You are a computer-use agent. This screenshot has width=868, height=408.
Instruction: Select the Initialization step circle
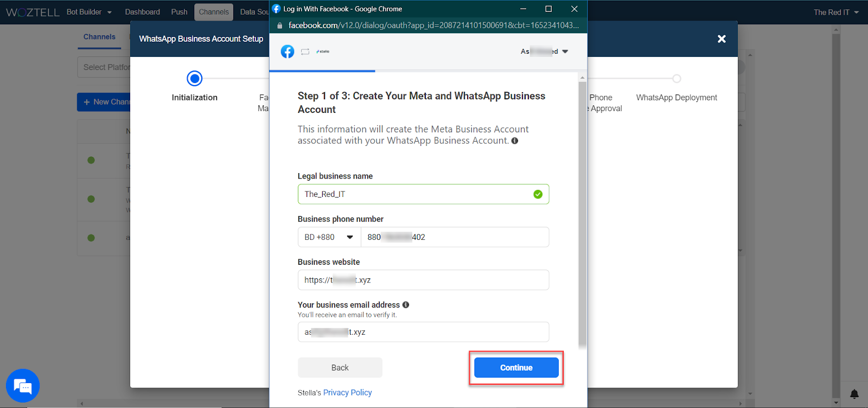click(195, 79)
